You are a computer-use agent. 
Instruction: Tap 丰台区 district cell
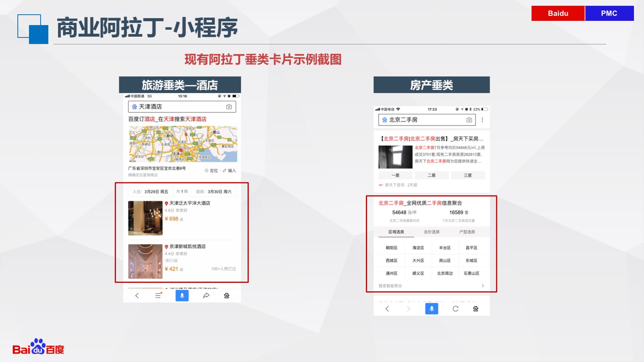[x=445, y=248]
